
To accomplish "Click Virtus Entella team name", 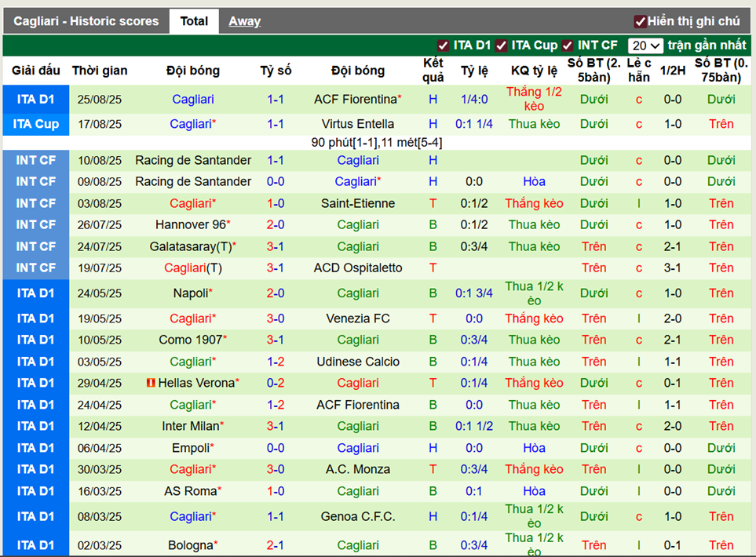I will tap(358, 124).
